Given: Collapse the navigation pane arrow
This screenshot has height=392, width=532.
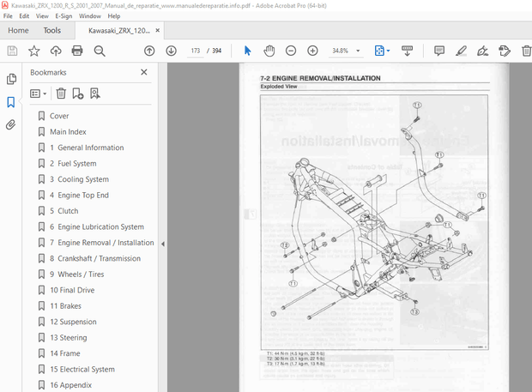Looking at the screenshot, I should 163,244.
